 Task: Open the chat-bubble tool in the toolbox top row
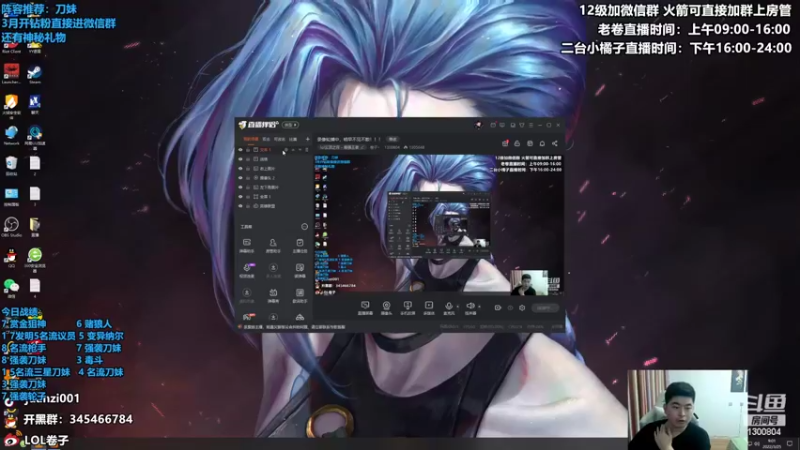(247, 245)
